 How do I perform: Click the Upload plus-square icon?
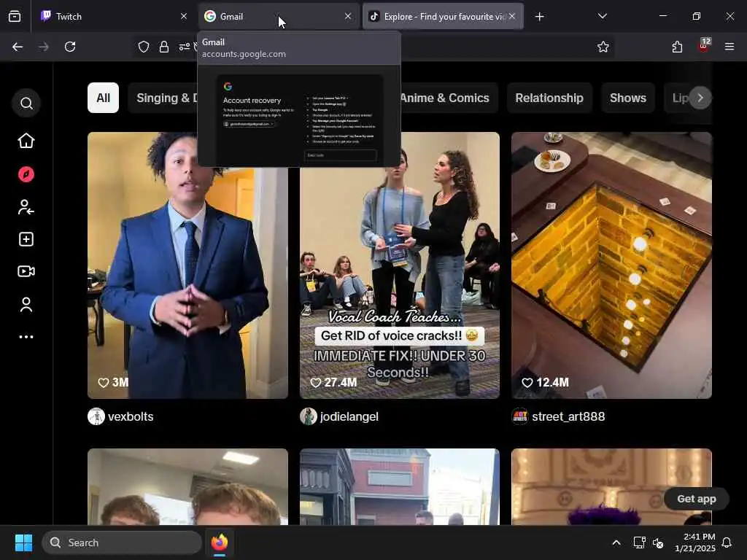(x=26, y=239)
